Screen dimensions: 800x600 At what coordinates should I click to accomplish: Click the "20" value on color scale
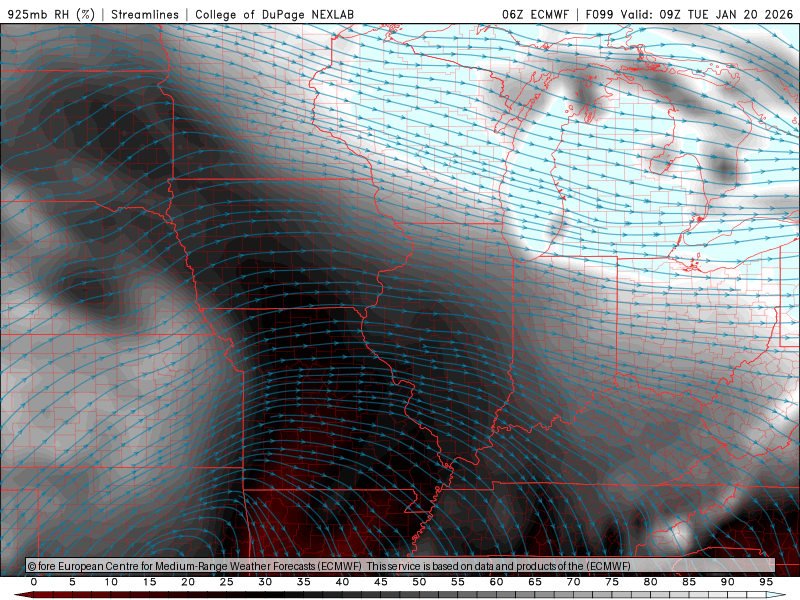click(x=188, y=582)
